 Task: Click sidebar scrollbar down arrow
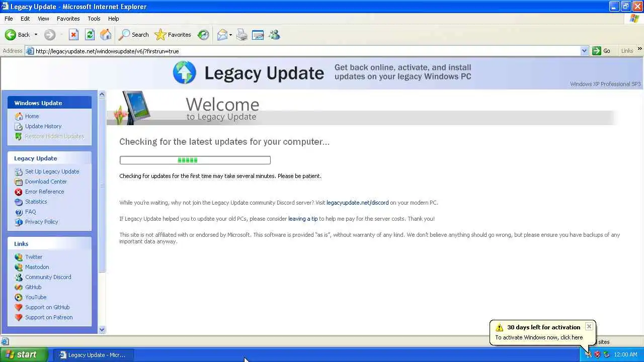point(102,330)
